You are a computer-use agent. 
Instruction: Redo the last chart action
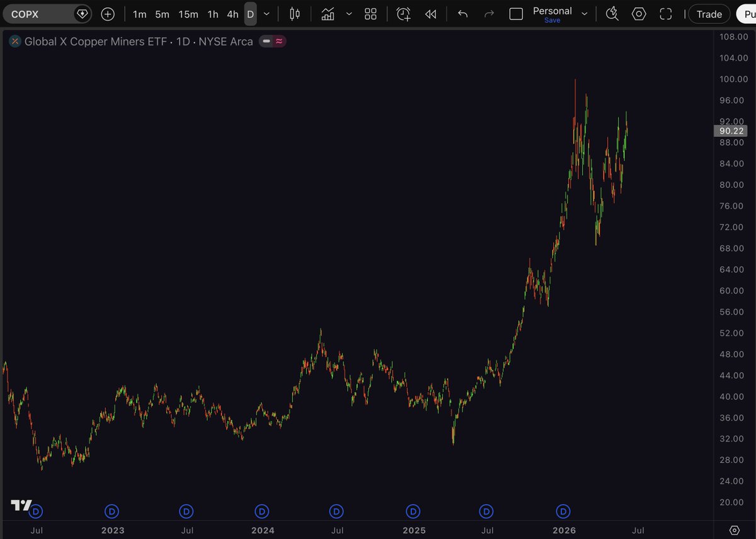489,14
